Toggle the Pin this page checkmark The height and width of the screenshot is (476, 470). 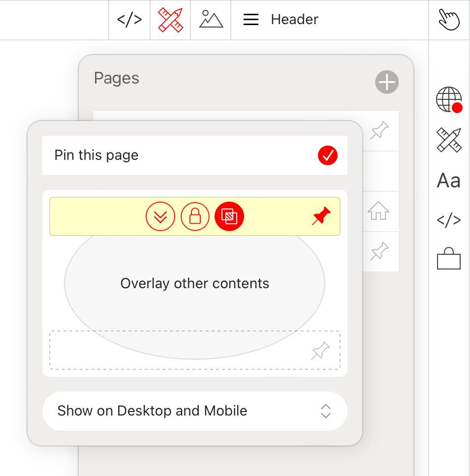pos(328,155)
